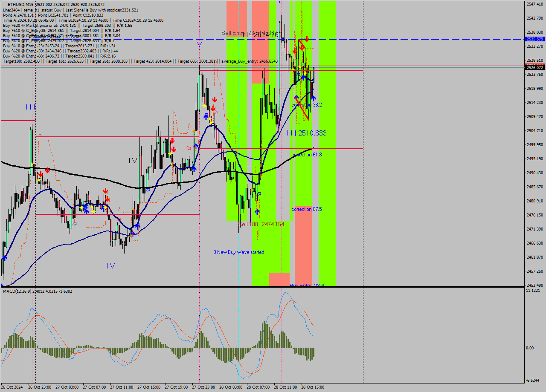Click the 'Time A:2024.10.28 05:45:00' line
Screen dimensions: 546x392
pyautogui.click(x=83, y=20)
